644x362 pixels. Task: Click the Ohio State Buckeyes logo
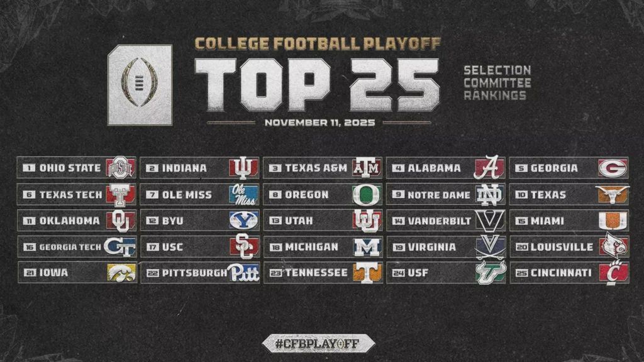(x=120, y=168)
